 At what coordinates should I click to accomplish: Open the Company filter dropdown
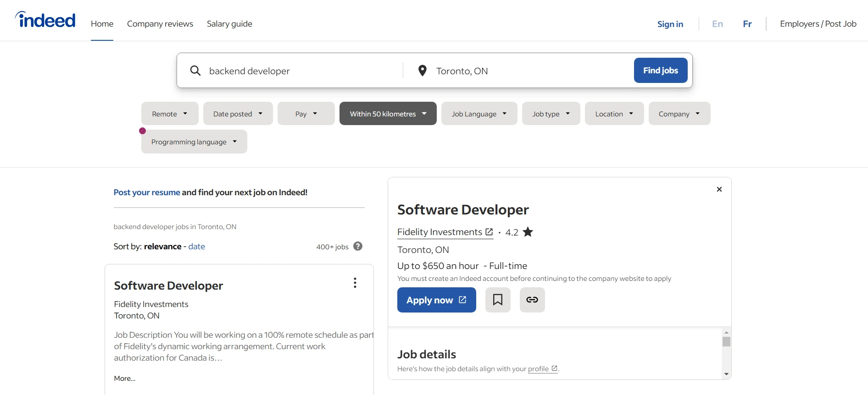tap(679, 114)
